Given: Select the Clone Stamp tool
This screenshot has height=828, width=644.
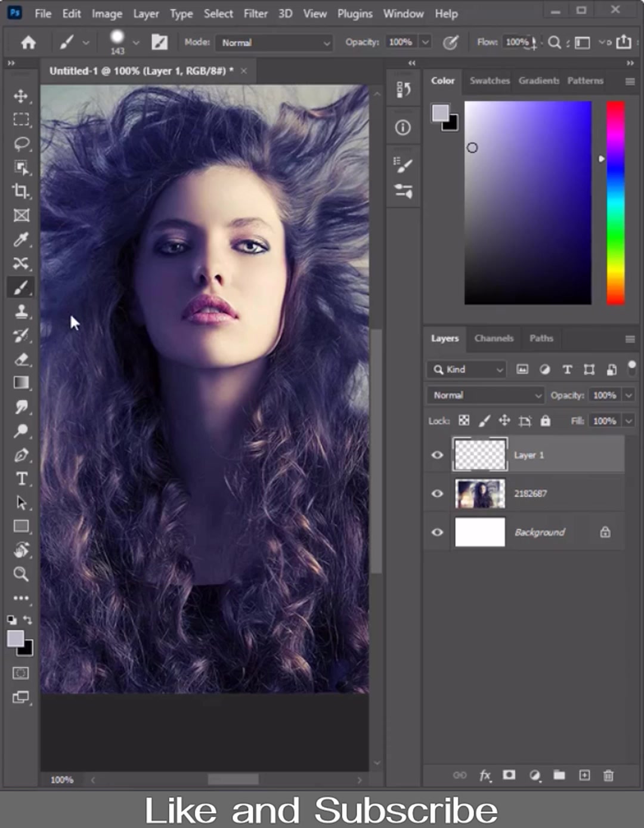Looking at the screenshot, I should click(21, 311).
